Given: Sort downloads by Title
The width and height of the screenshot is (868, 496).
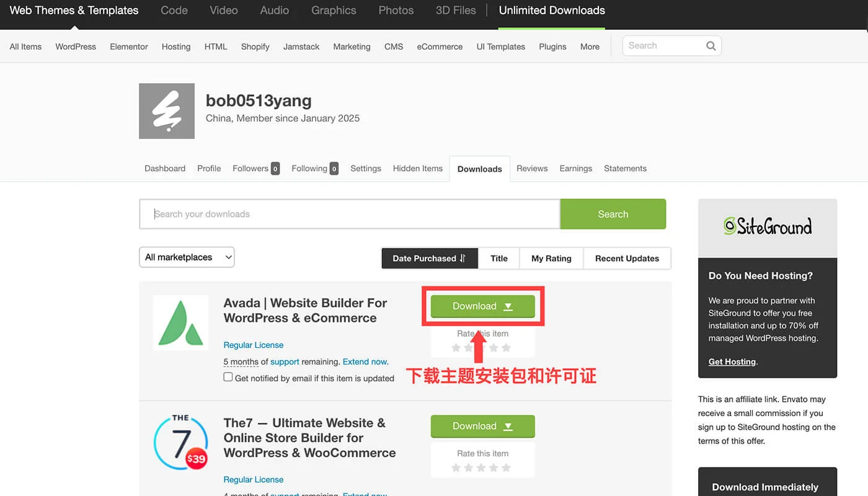Looking at the screenshot, I should tap(498, 259).
